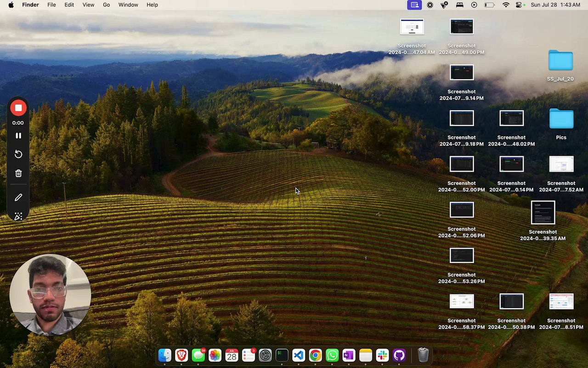Image resolution: width=588 pixels, height=368 pixels.
Task: Open System Settings from the Dock
Action: click(x=265, y=355)
